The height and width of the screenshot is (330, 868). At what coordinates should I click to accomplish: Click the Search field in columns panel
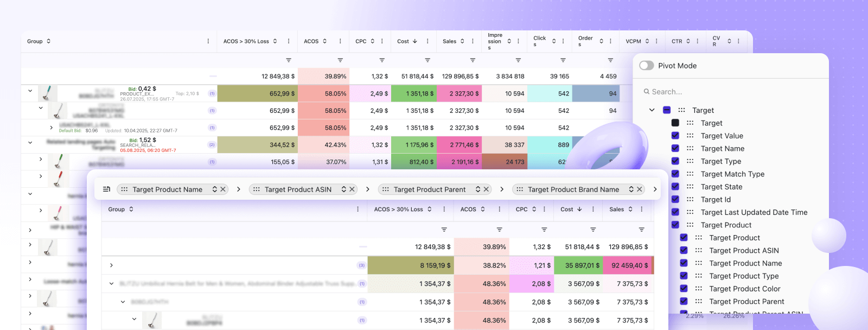(731, 92)
